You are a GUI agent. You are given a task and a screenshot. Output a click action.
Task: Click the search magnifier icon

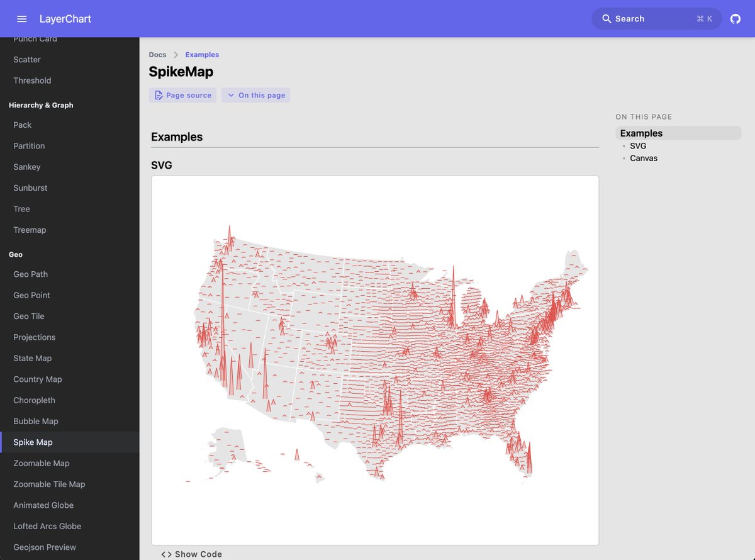(x=607, y=19)
